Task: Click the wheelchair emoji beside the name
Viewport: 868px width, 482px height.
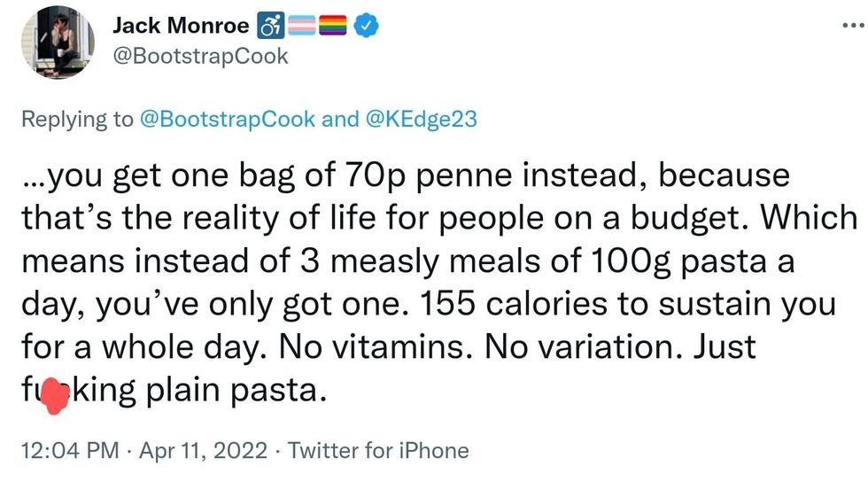Action: [x=269, y=27]
